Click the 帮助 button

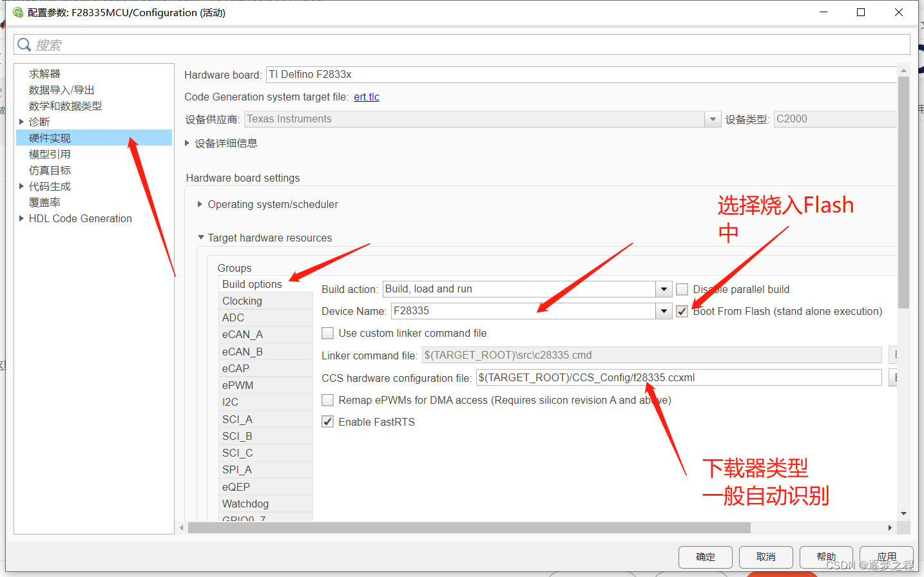pos(826,557)
